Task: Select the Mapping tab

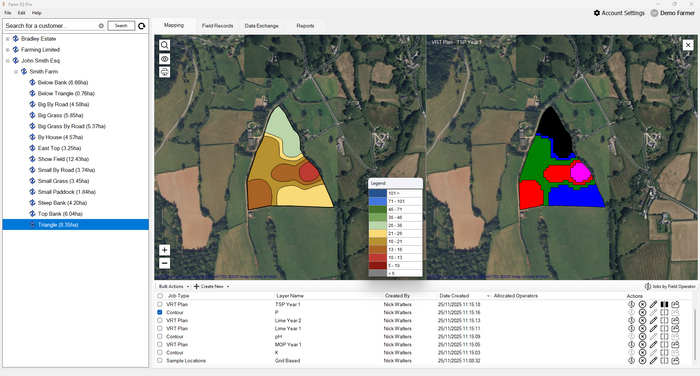Action: pyautogui.click(x=174, y=25)
